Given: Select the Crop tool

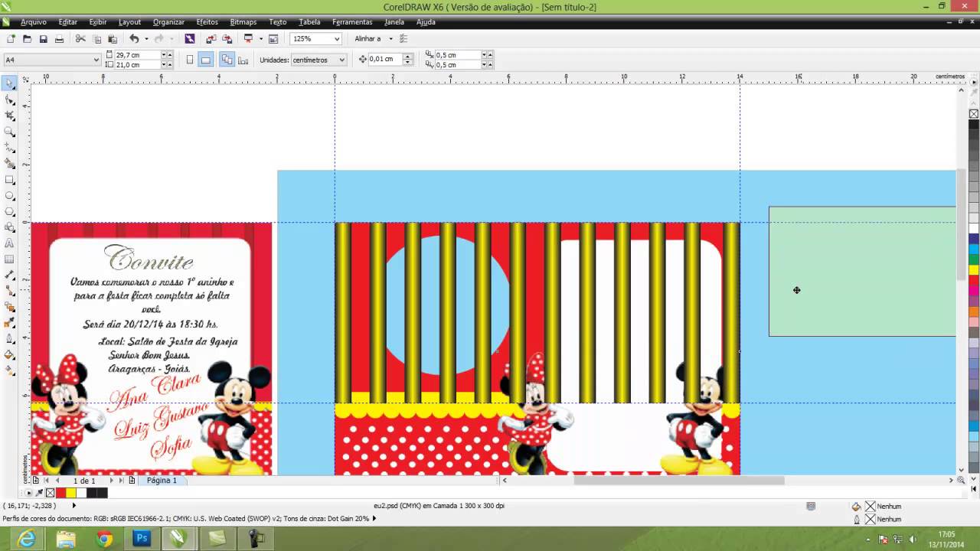Looking at the screenshot, I should (10, 116).
